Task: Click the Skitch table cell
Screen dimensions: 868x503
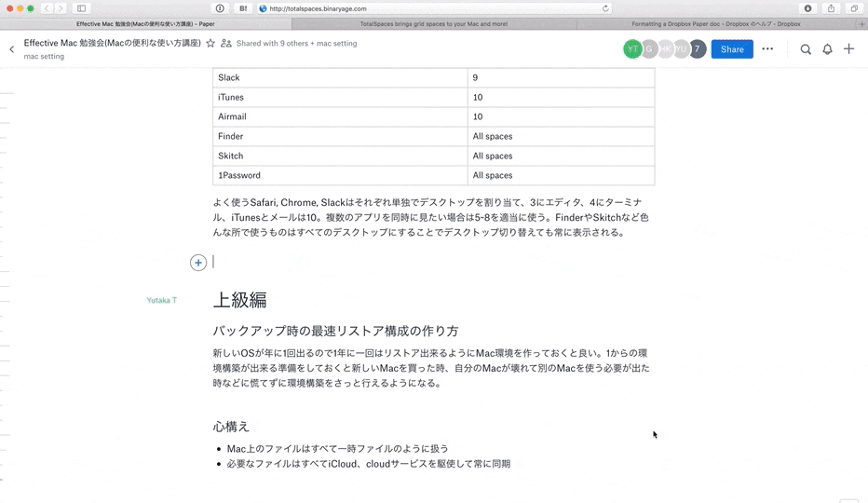Action: click(x=341, y=156)
